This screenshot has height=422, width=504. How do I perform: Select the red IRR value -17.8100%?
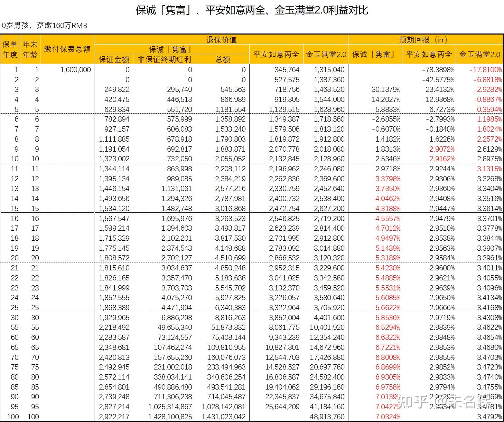pyautogui.click(x=486, y=70)
